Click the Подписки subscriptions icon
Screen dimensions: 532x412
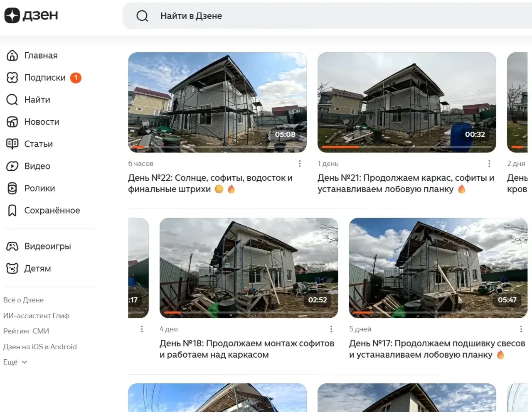pyautogui.click(x=12, y=78)
